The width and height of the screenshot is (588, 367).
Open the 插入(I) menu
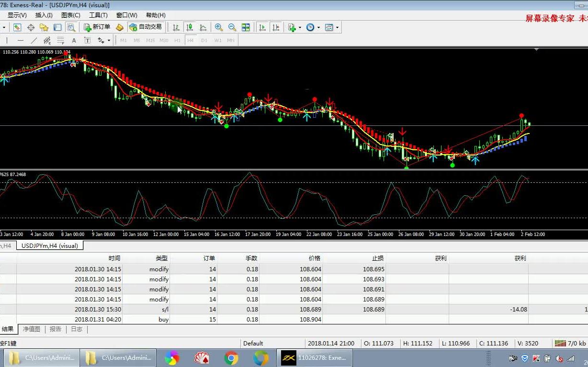44,15
